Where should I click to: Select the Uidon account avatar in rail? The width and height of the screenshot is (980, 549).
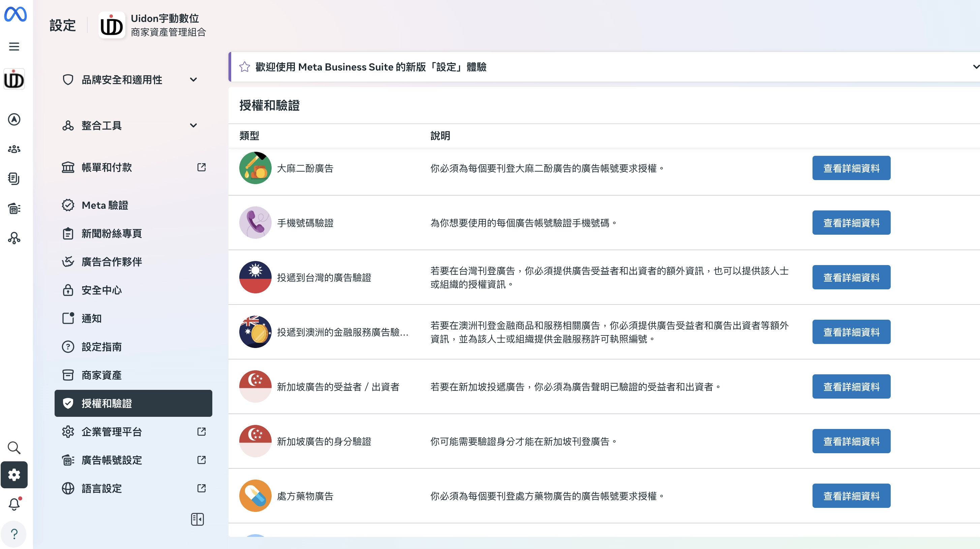(14, 79)
